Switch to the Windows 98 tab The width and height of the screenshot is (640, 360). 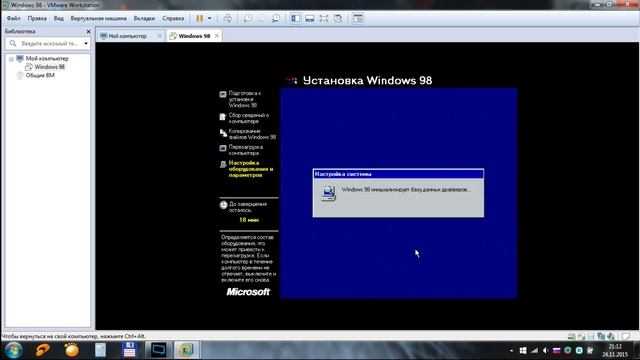pos(194,36)
